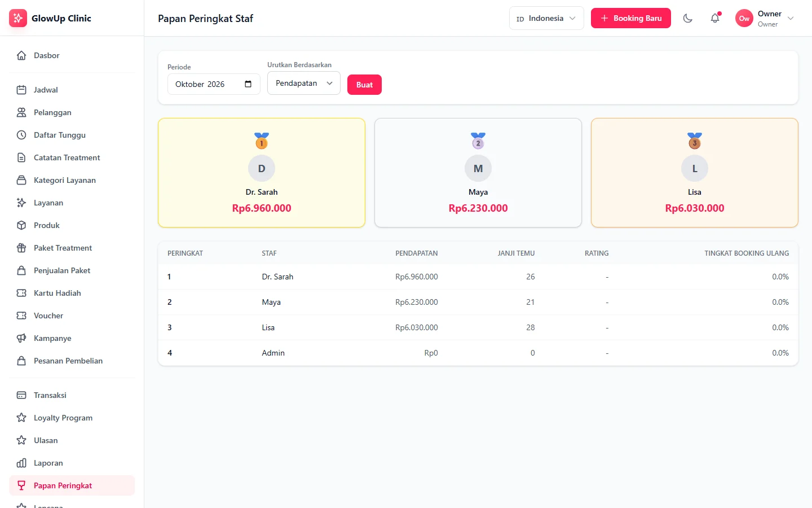Select the Lisa third-place card
Viewport: 812px width, 508px height.
tap(695, 173)
